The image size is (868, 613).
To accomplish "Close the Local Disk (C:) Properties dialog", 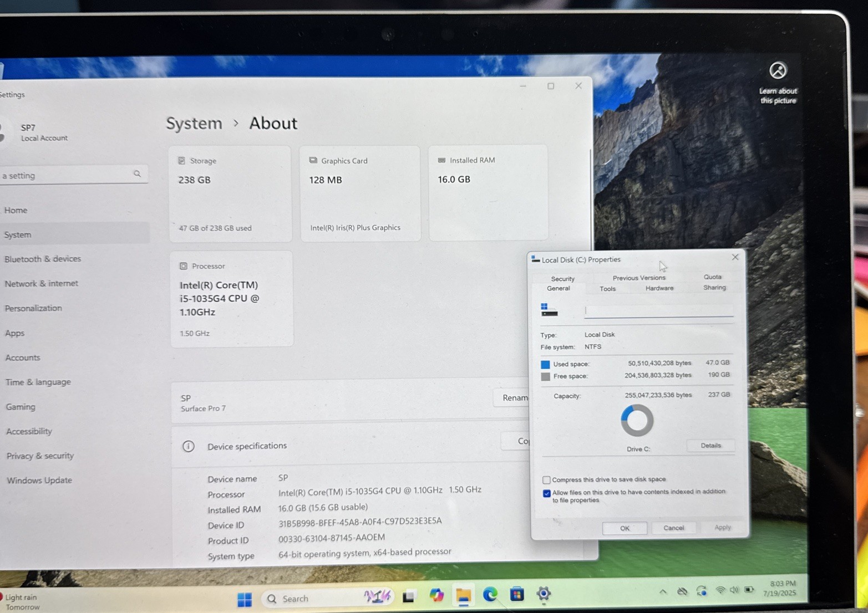I will (x=735, y=257).
